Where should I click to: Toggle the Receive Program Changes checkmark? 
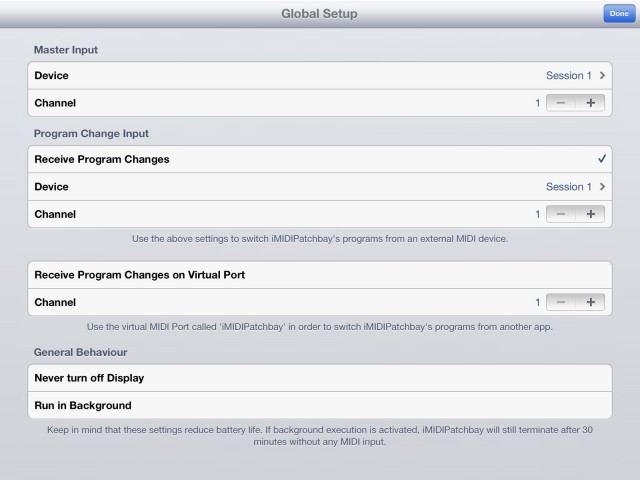[x=602, y=159]
